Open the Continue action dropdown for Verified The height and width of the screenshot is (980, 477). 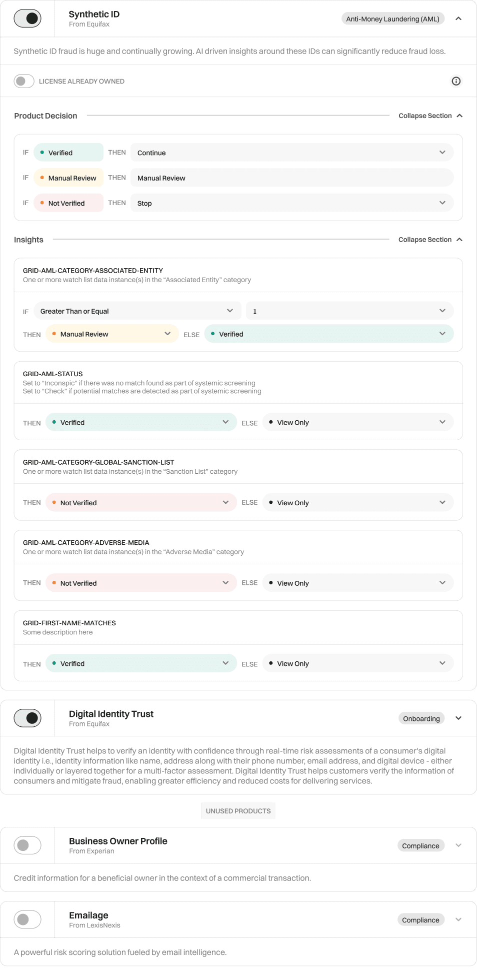(x=292, y=153)
